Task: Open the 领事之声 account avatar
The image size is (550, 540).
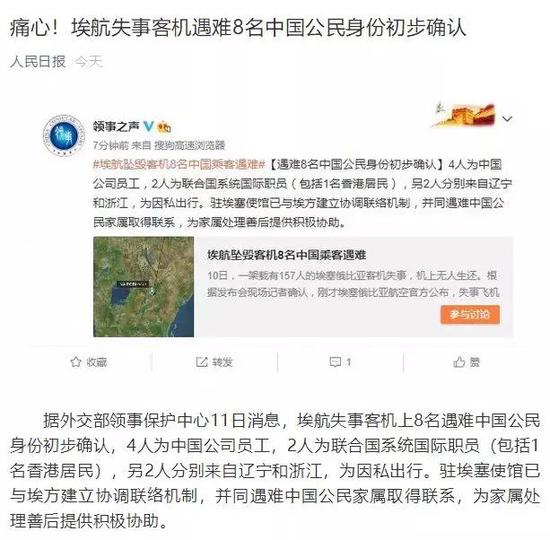Action: (64, 135)
